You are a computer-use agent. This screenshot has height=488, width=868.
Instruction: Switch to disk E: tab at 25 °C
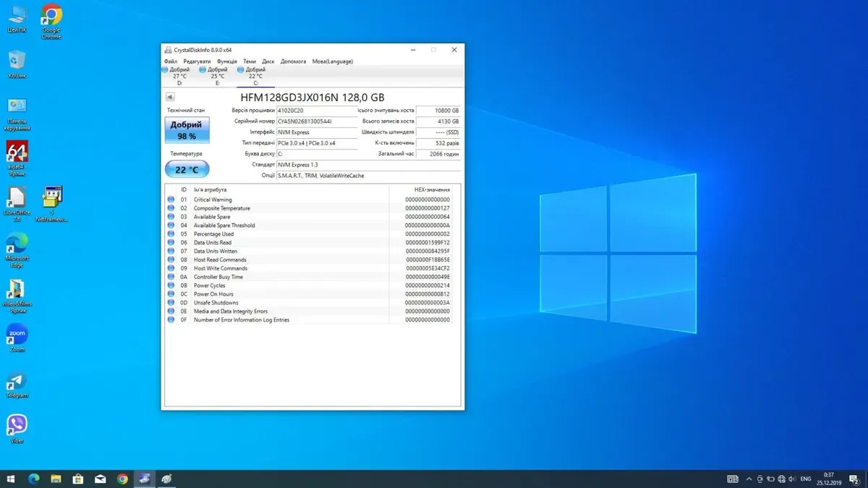point(217,76)
